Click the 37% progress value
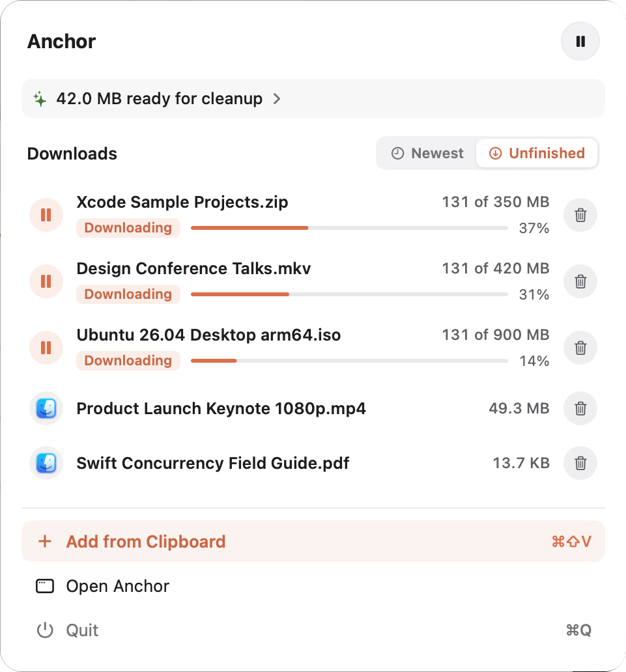 click(534, 228)
